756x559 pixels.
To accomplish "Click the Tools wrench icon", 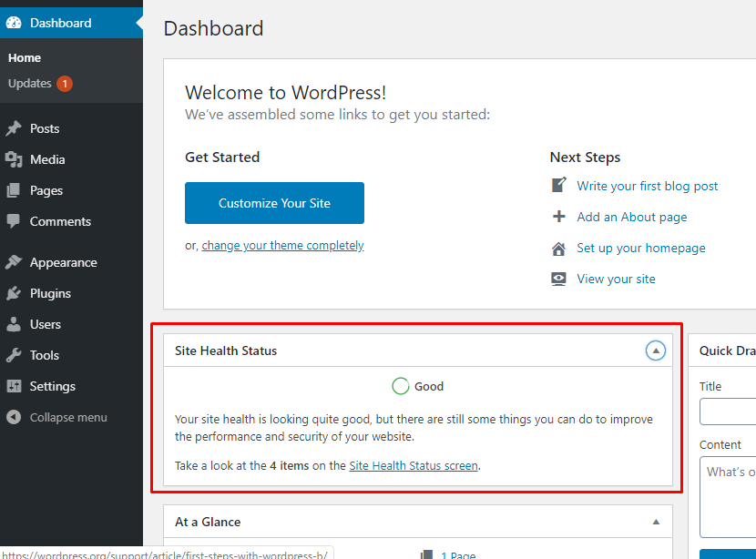I will (x=14, y=355).
